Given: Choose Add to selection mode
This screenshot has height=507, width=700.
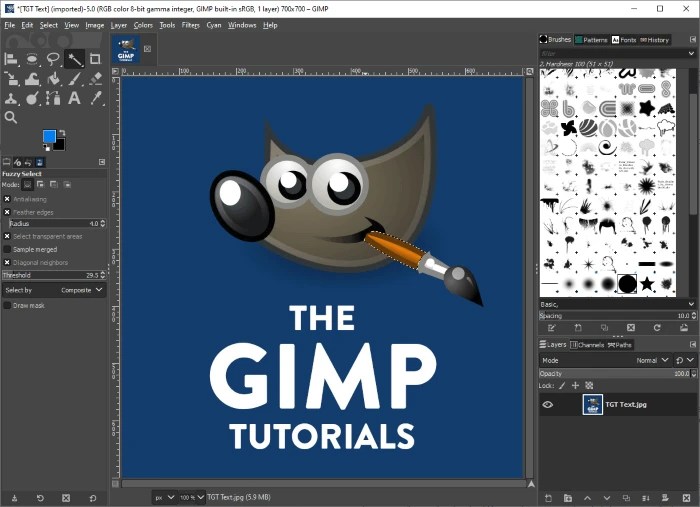Looking at the screenshot, I should [x=41, y=184].
